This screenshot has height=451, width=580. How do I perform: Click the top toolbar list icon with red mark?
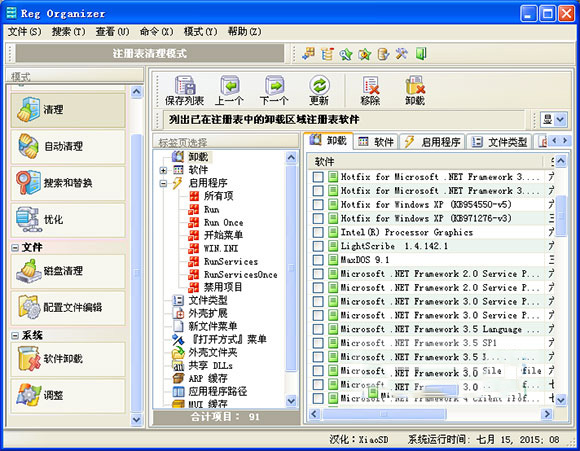327,54
